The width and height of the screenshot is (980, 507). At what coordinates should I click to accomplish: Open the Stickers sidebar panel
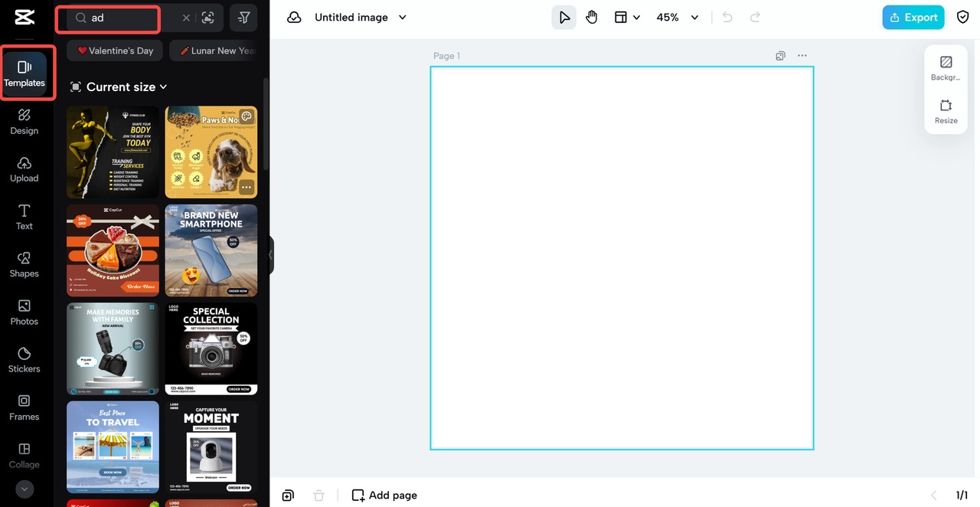[24, 359]
